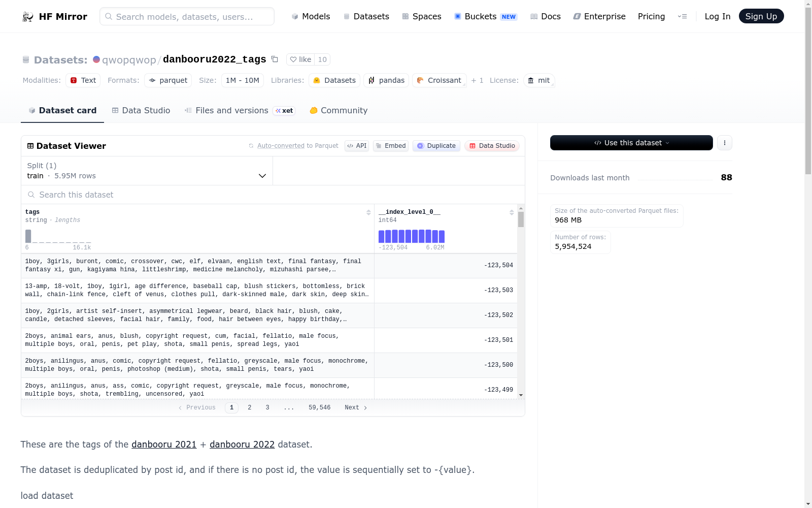Click the table scroll-up arrow

pos(521,208)
